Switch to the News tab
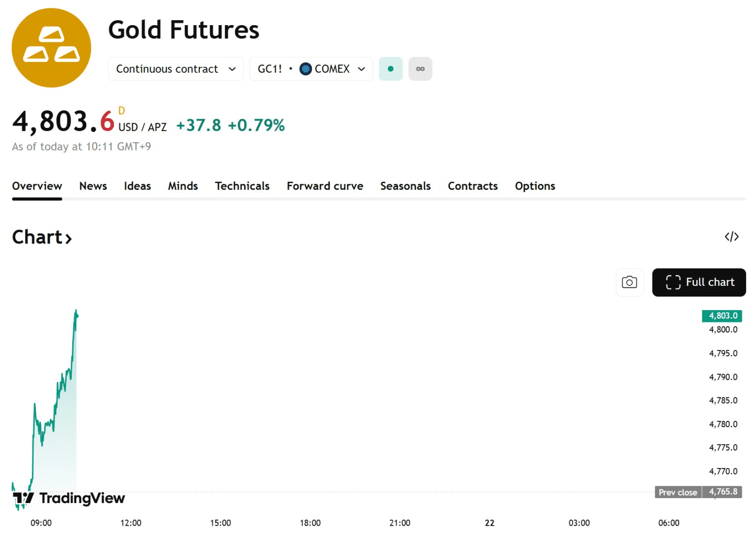756x534 pixels. pos(93,186)
